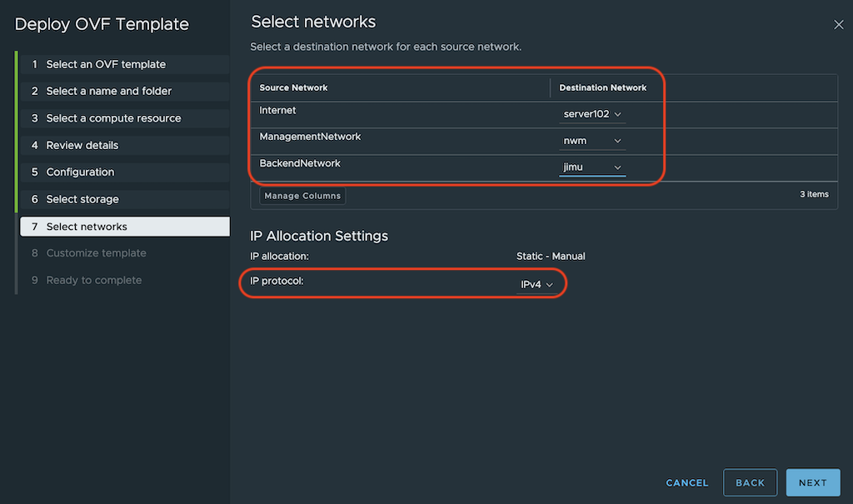Open the ManagementNetwork destination dropdown
Screen dimensions: 853x504
(x=593, y=141)
